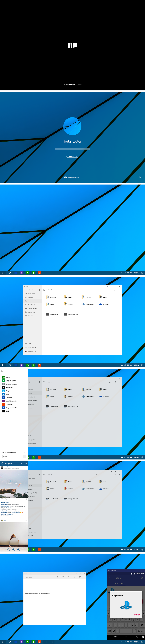Image resolution: width=145 pixels, height=644 pixels.
Task: Go to Instagram home at bottom bar
Action: point(14,549)
